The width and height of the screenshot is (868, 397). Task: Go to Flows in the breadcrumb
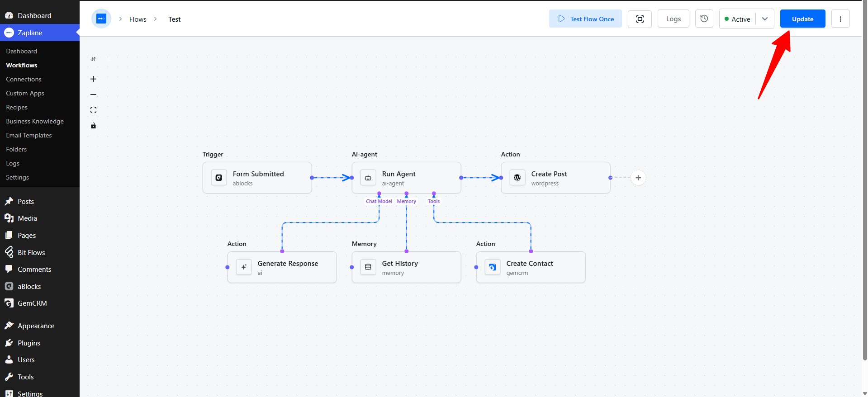(x=138, y=19)
